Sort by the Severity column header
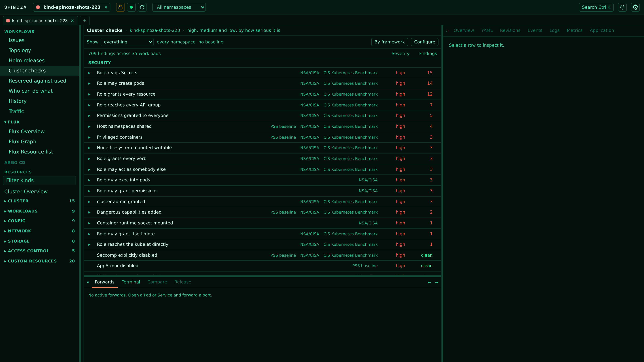644x362 pixels. coord(401,54)
